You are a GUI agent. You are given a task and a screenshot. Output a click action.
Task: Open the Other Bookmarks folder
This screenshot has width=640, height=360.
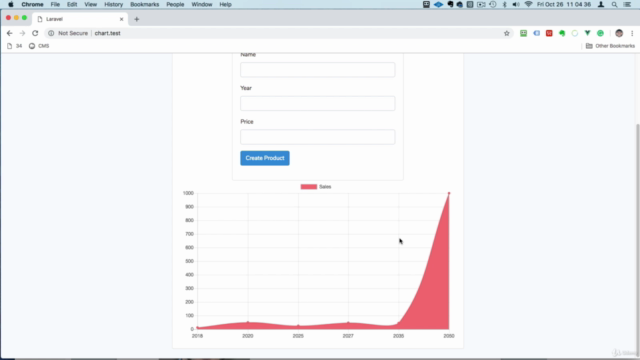[610, 46]
